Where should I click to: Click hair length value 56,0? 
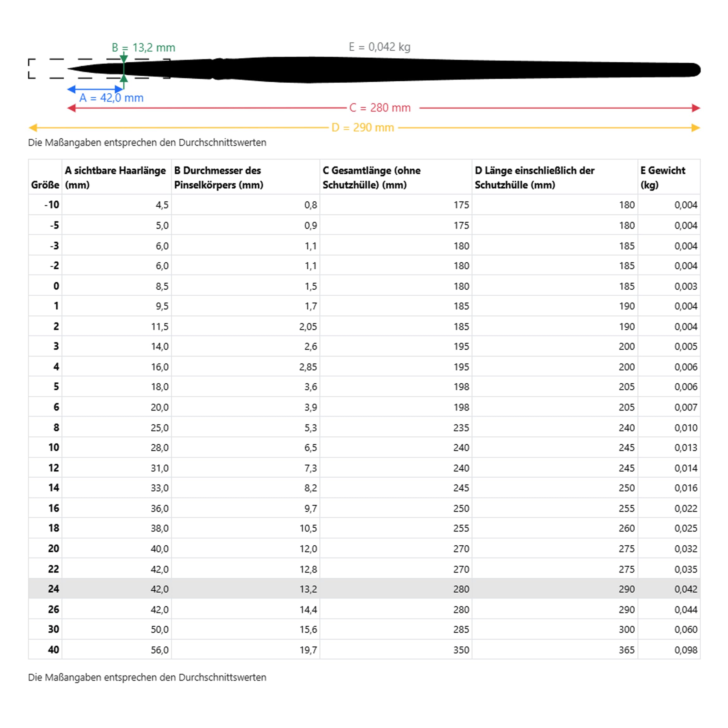click(160, 650)
